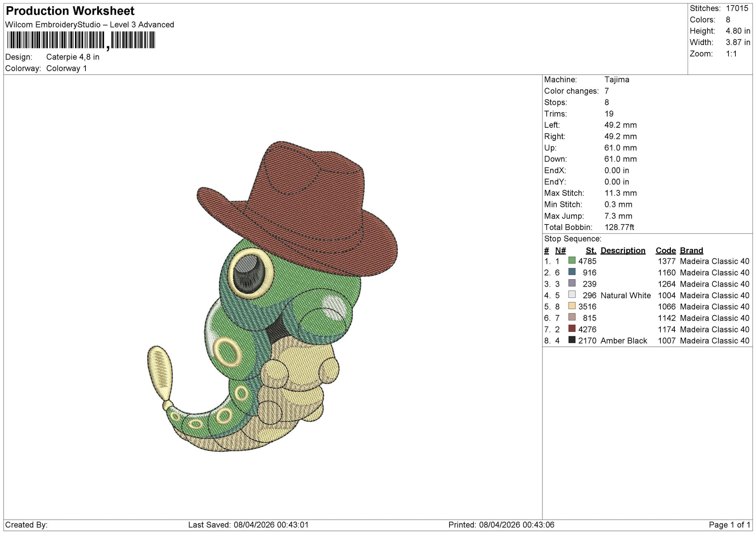Click the machine value 'Tajima'
The width and height of the screenshot is (756, 534).
(x=617, y=80)
